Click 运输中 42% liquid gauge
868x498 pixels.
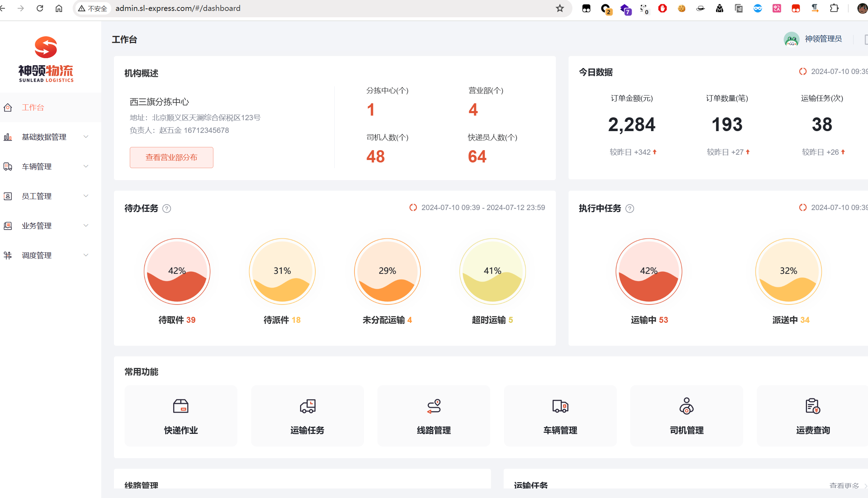649,271
